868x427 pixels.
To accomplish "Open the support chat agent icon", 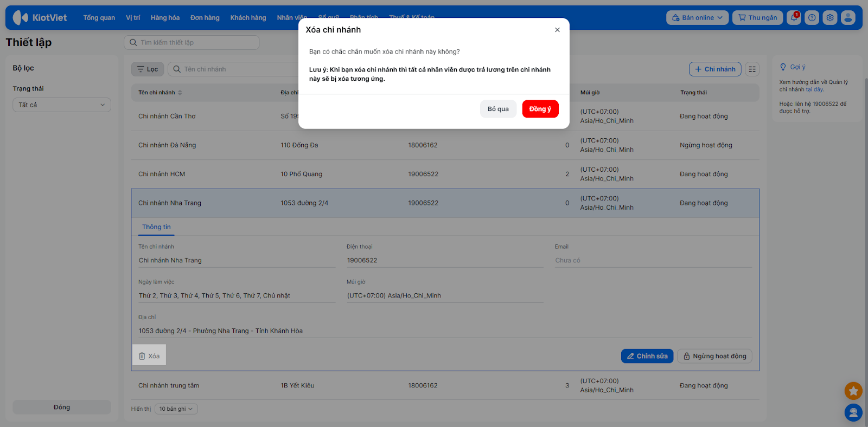I will click(x=853, y=412).
